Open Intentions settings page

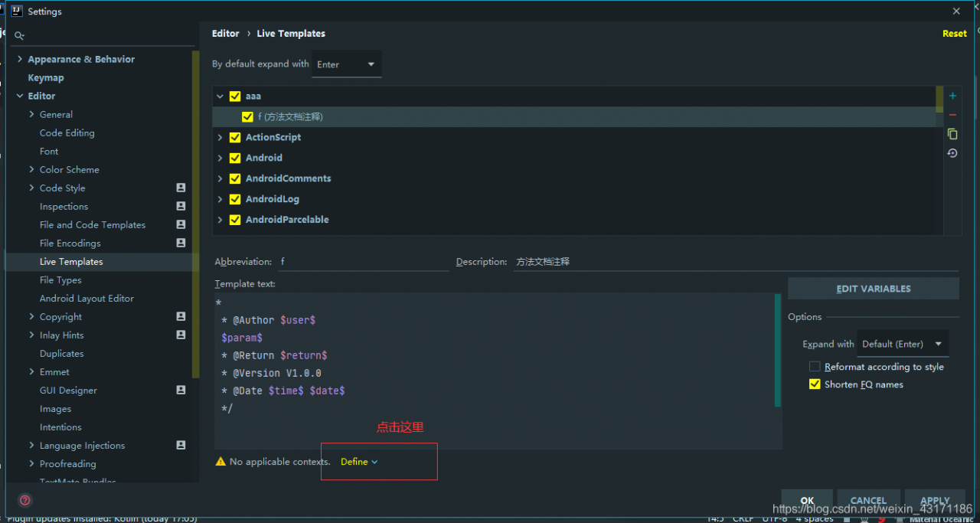60,427
